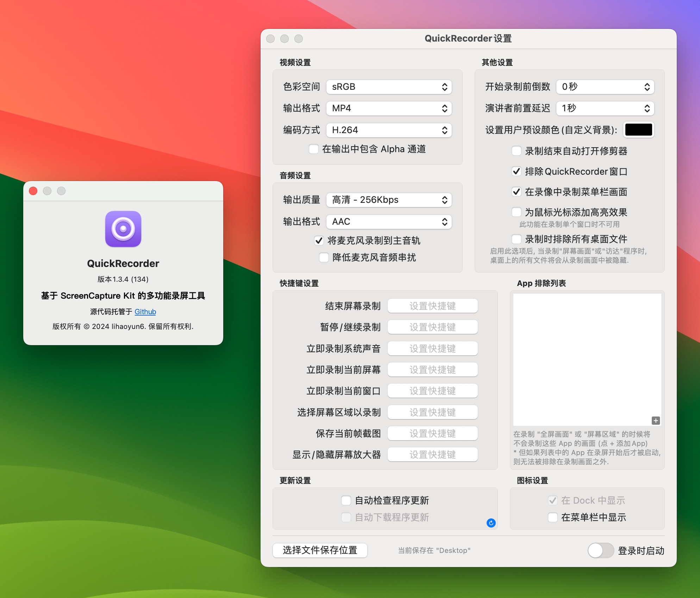Toggle 将麦克风录制到主音轨 checkbox
Screen dimensions: 700x598
pyautogui.click(x=317, y=240)
